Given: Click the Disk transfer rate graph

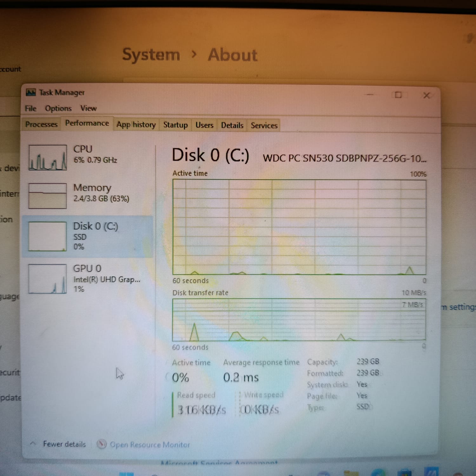Looking at the screenshot, I should point(299,320).
